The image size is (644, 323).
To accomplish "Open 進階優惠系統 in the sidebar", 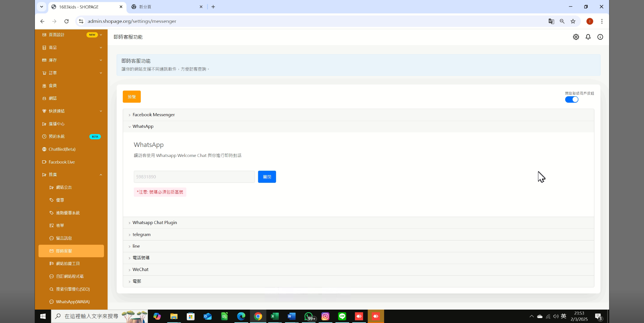I will coord(71,213).
